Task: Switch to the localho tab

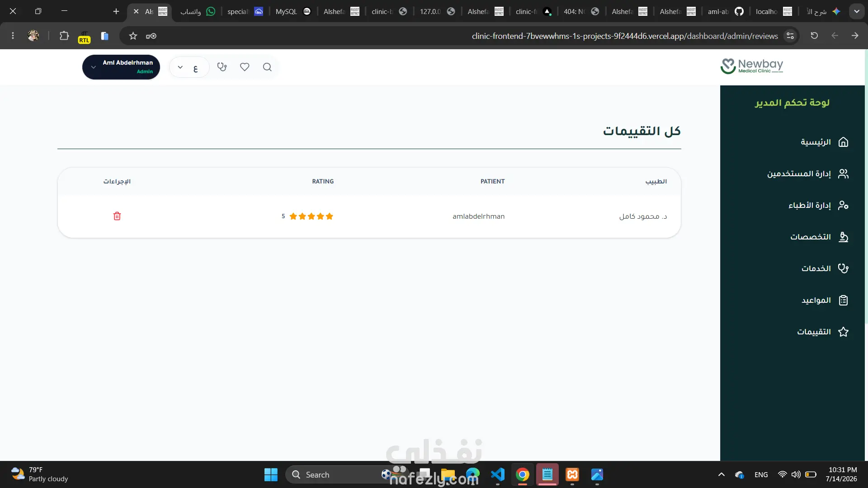Action: [774, 11]
